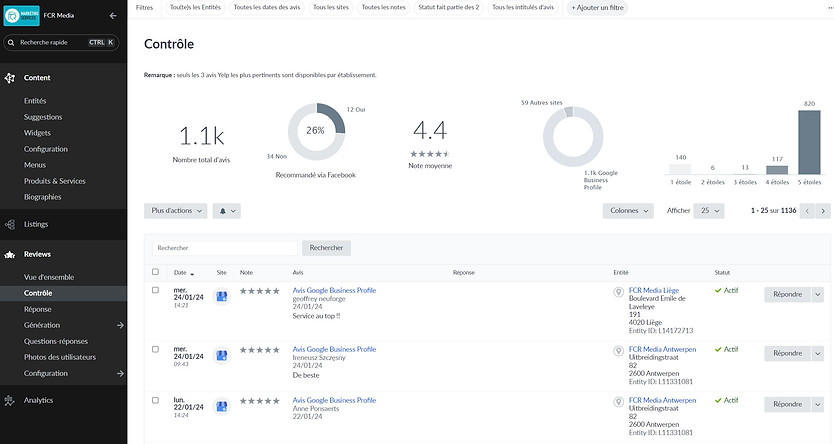This screenshot has width=834, height=444.
Task: Select the geoffrey neuforge review checkbox
Action: [155, 290]
